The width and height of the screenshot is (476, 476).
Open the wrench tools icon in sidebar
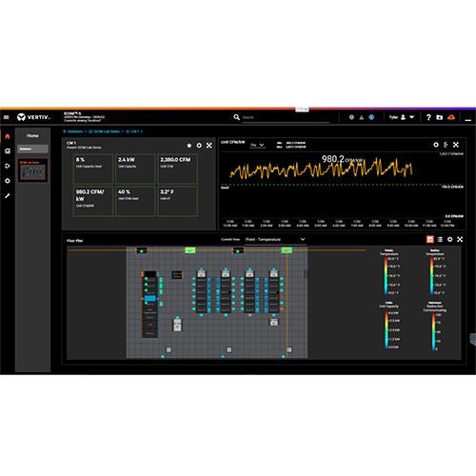(x=8, y=196)
